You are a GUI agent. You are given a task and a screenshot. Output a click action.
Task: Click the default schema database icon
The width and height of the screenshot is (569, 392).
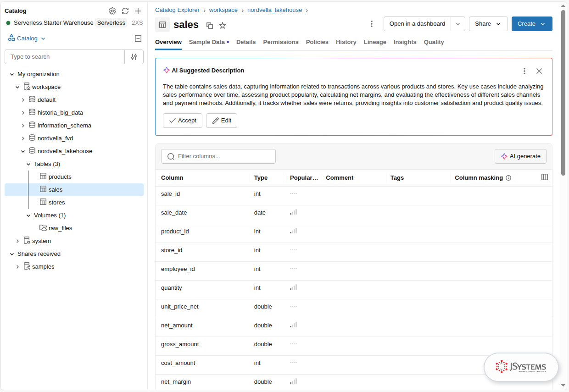pyautogui.click(x=32, y=99)
